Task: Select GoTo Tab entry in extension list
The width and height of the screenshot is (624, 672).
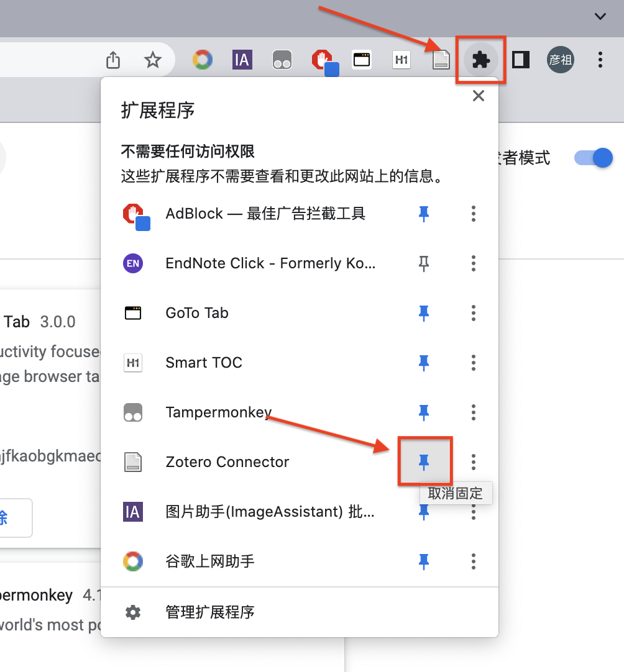Action: pyautogui.click(x=197, y=313)
